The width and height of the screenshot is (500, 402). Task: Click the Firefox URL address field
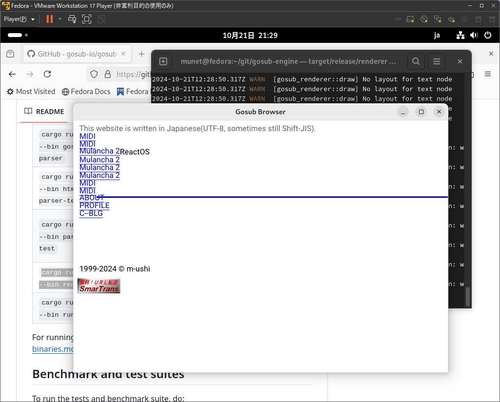[x=133, y=74]
